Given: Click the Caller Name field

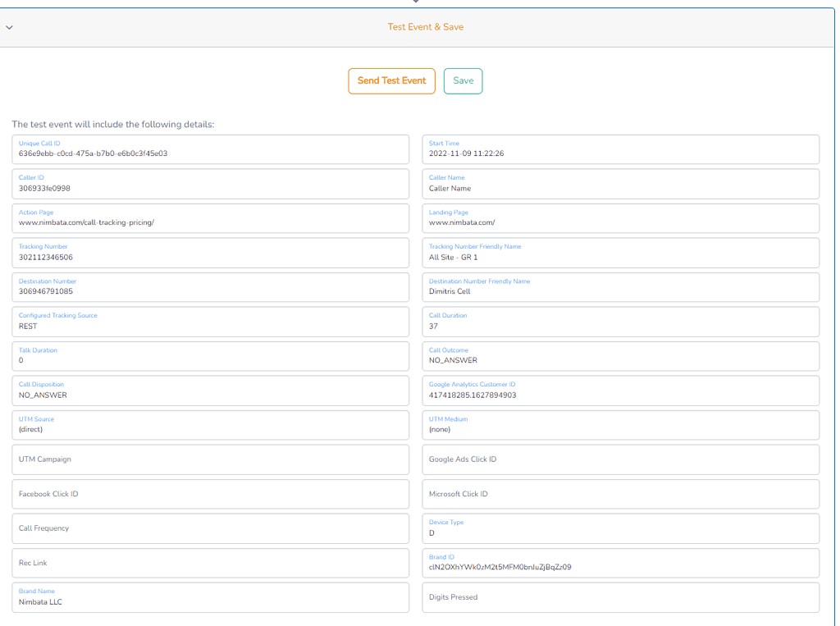Looking at the screenshot, I should click(619, 184).
